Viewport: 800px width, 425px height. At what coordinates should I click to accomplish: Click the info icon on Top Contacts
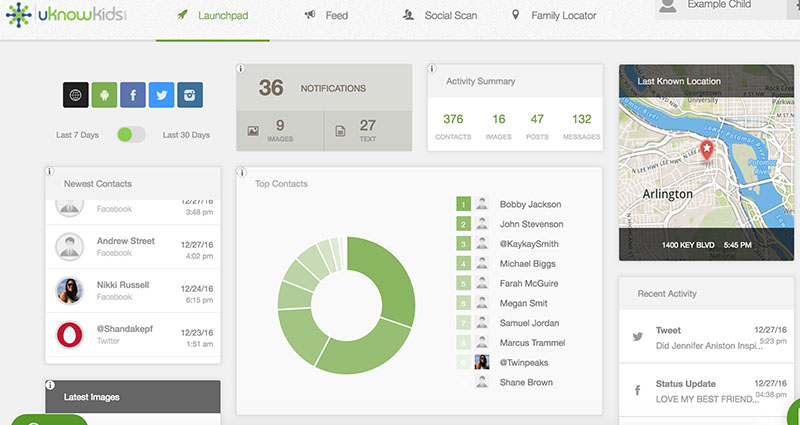coord(241,172)
